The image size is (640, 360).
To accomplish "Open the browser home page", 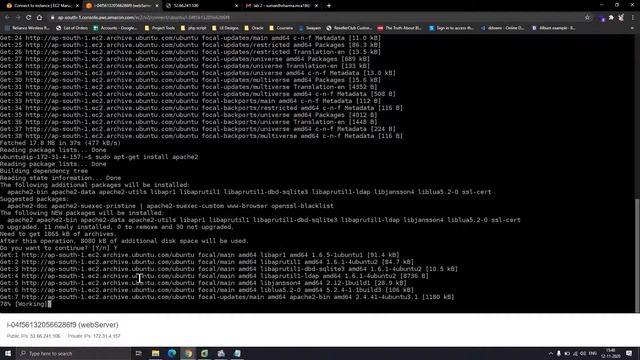I will 40,18.
